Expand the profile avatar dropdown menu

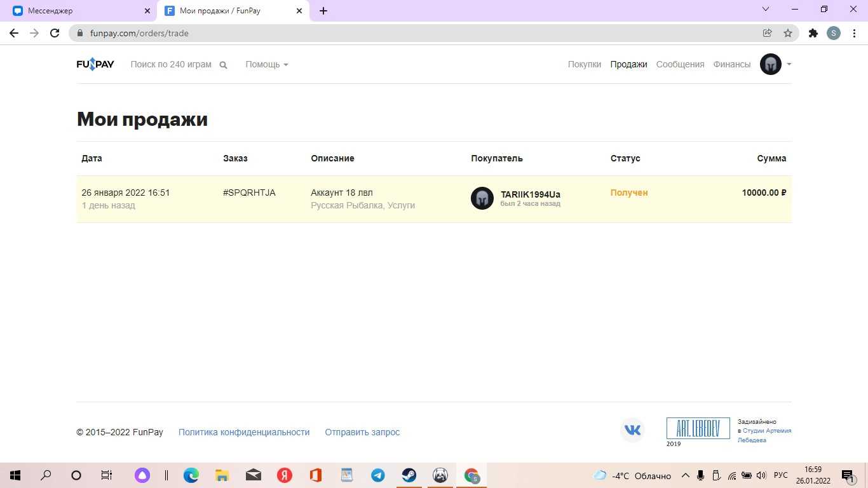(x=789, y=64)
